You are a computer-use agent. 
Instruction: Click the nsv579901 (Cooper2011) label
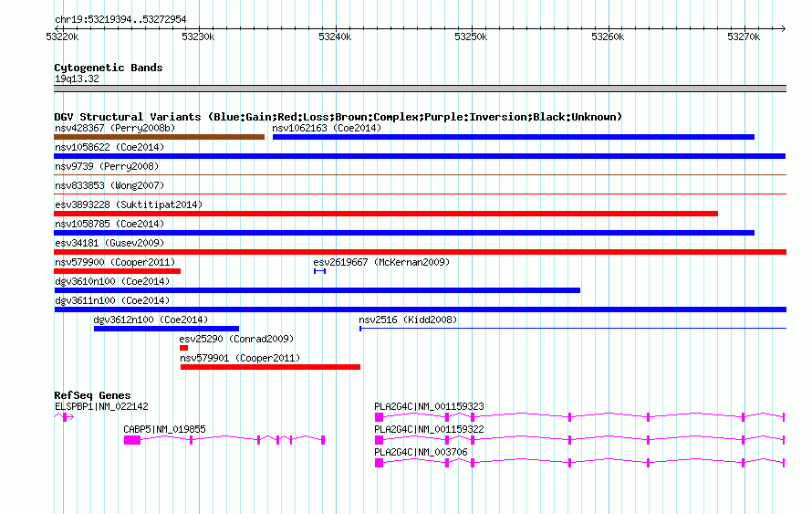pyautogui.click(x=240, y=358)
